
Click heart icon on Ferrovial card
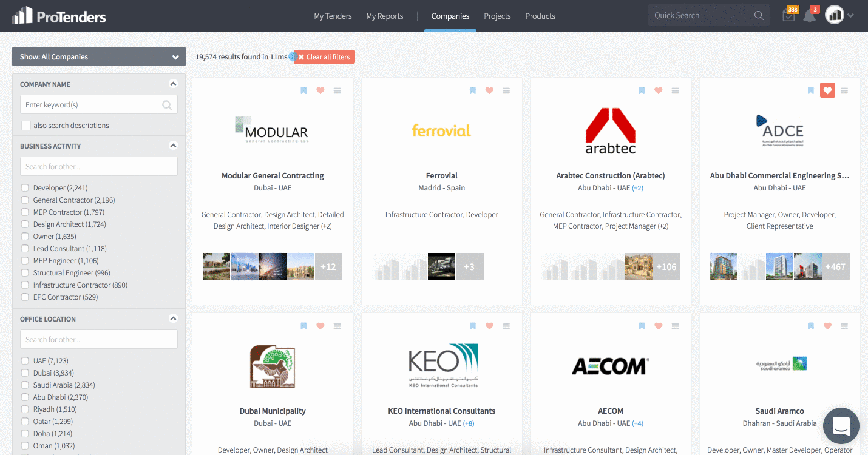point(489,90)
